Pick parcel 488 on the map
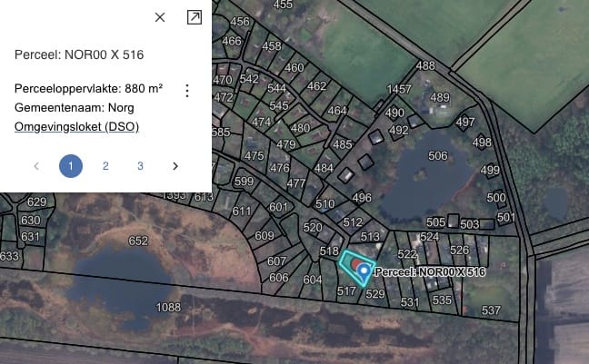Image resolution: width=589 pixels, height=364 pixels. coord(425,65)
